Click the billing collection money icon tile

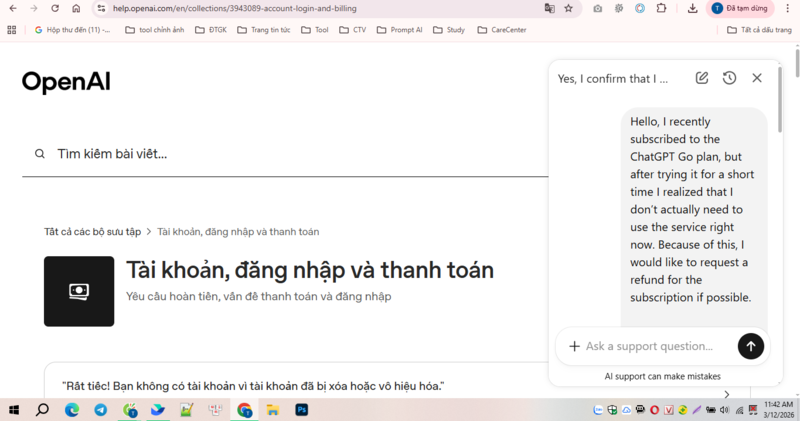point(79,291)
